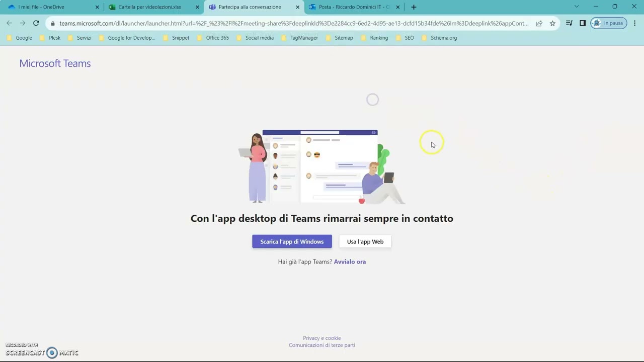Open a new browser tab
This screenshot has height=362, width=644.
[x=414, y=7]
